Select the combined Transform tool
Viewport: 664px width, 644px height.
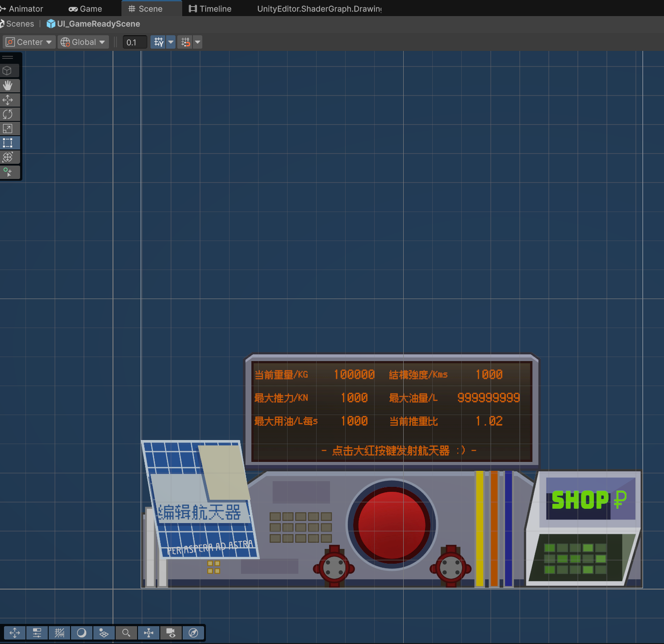8,157
